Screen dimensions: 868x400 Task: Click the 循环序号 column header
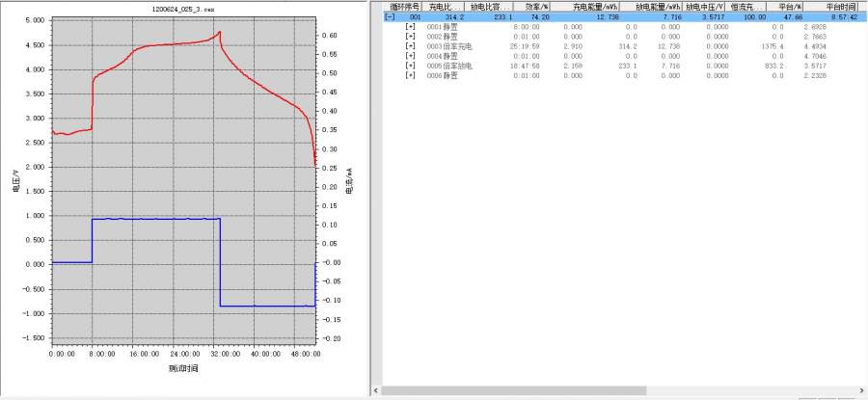pyautogui.click(x=403, y=6)
